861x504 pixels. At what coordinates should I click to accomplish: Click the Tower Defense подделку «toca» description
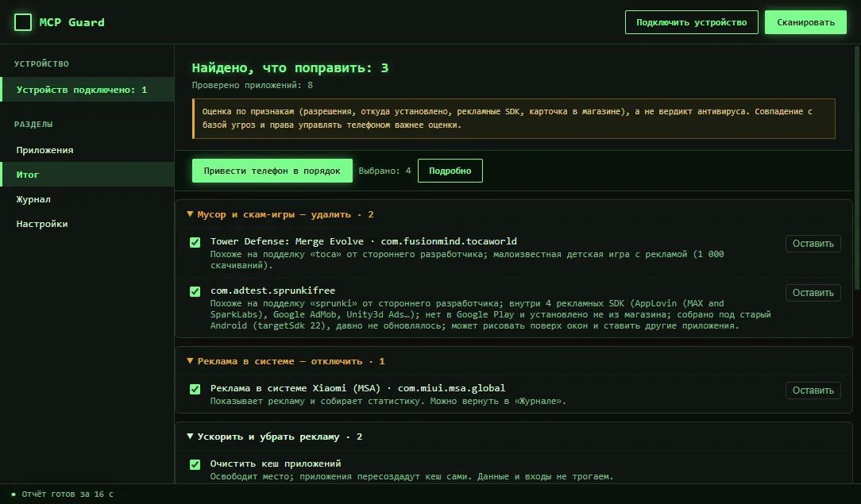pos(467,260)
